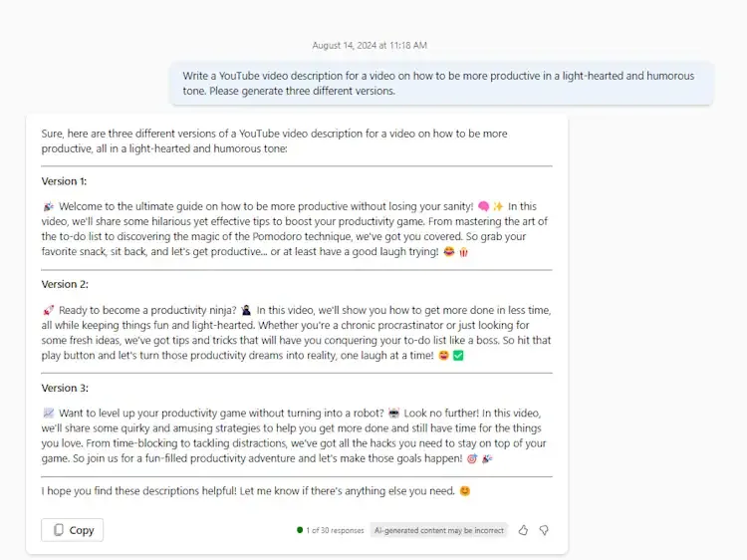
Task: Select the user prompt message bubble
Action: (440, 83)
